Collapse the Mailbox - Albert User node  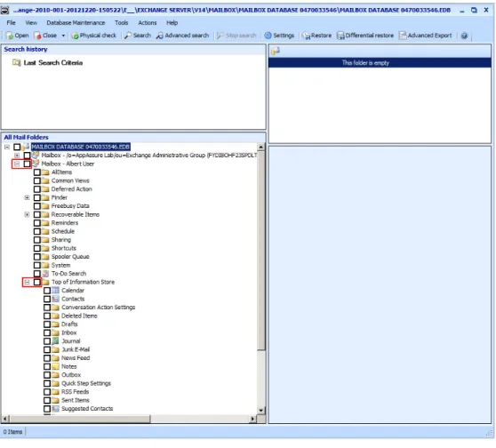click(17, 164)
